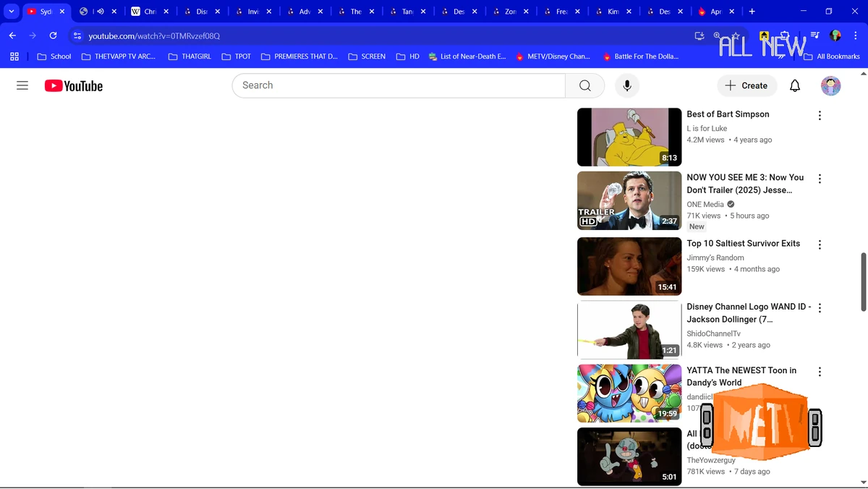Go back using the browser back arrow

[12, 35]
